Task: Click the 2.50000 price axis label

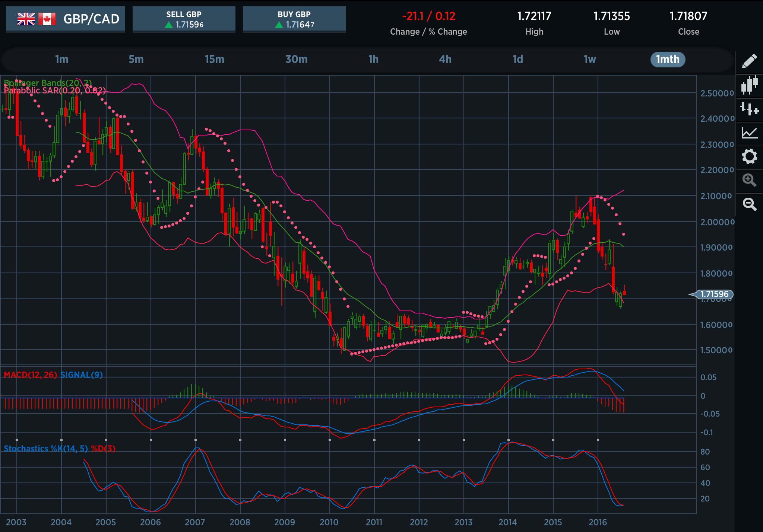Action: tap(717, 93)
